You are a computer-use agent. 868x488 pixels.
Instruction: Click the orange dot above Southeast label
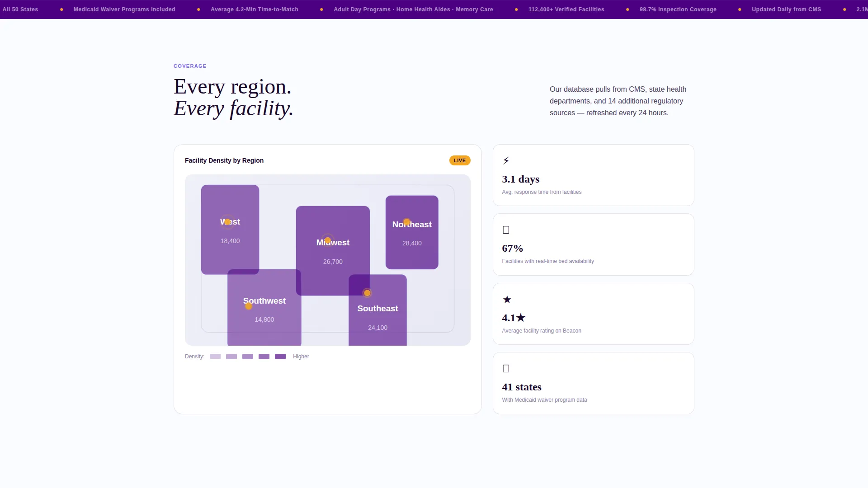click(x=367, y=293)
